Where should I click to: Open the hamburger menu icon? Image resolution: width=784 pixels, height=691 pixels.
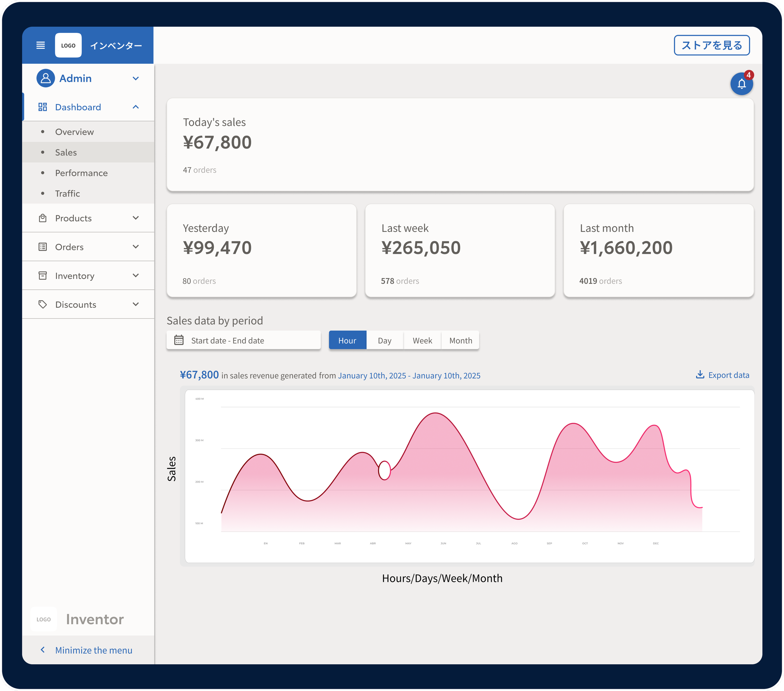[40, 45]
